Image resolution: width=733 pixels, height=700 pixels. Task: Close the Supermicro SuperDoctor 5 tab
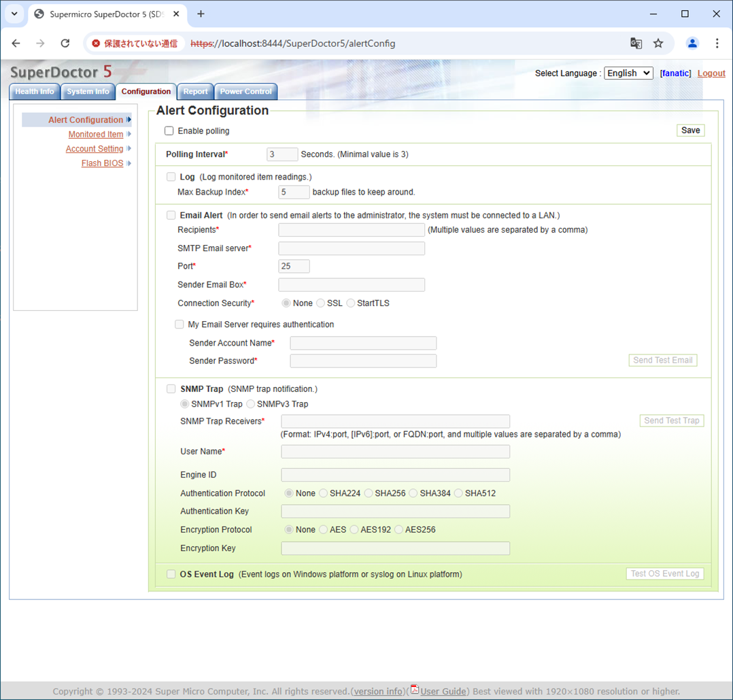point(176,14)
